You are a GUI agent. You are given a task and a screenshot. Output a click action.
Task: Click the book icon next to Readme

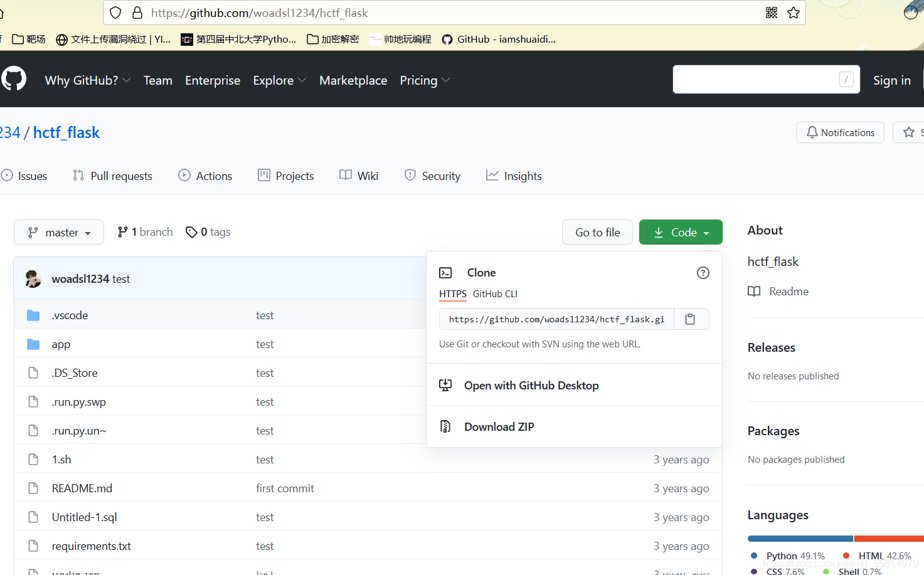(x=754, y=291)
